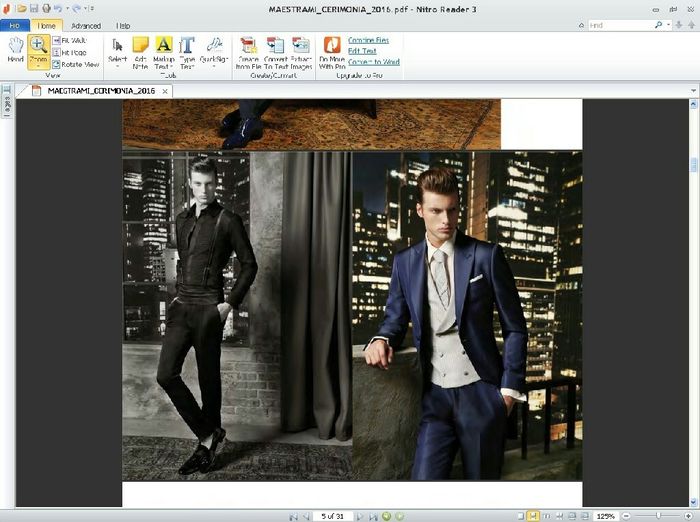Click the Convert To Text icon
The height and width of the screenshot is (522, 700).
coord(275,50)
